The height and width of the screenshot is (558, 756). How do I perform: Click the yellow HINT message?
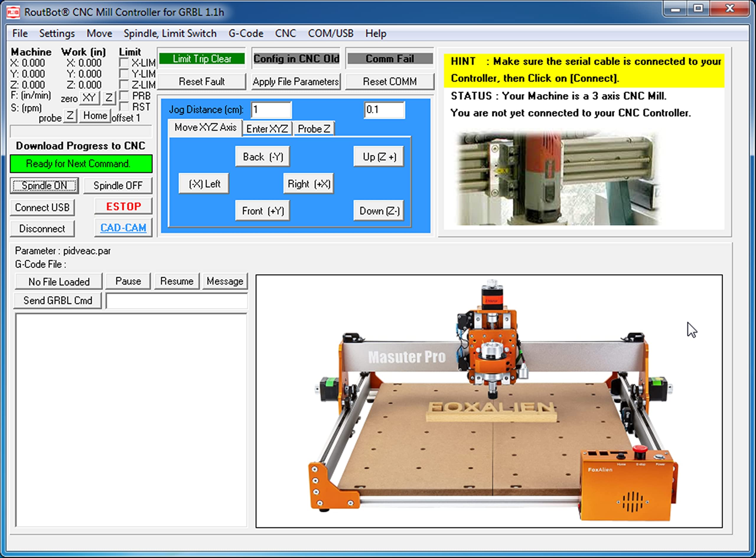[584, 70]
